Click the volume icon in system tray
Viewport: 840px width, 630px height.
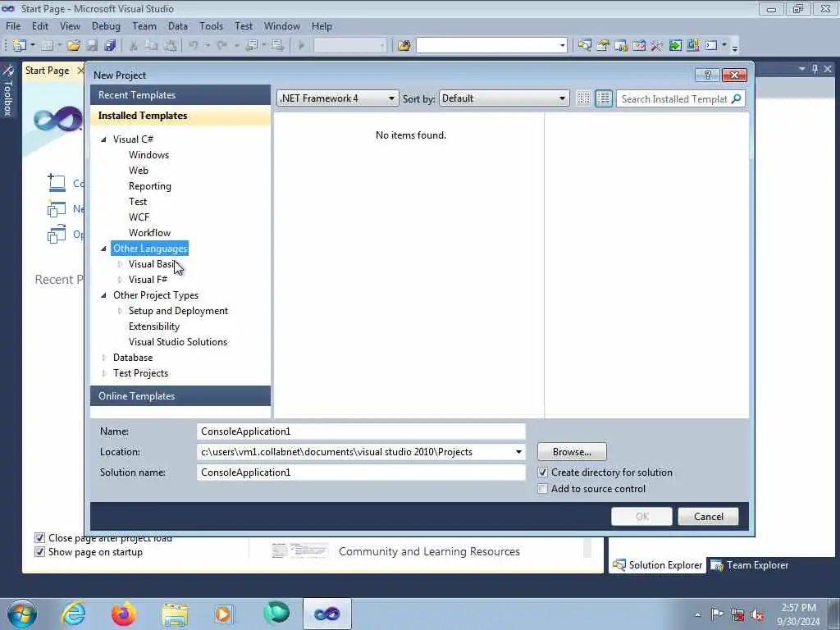pos(757,614)
